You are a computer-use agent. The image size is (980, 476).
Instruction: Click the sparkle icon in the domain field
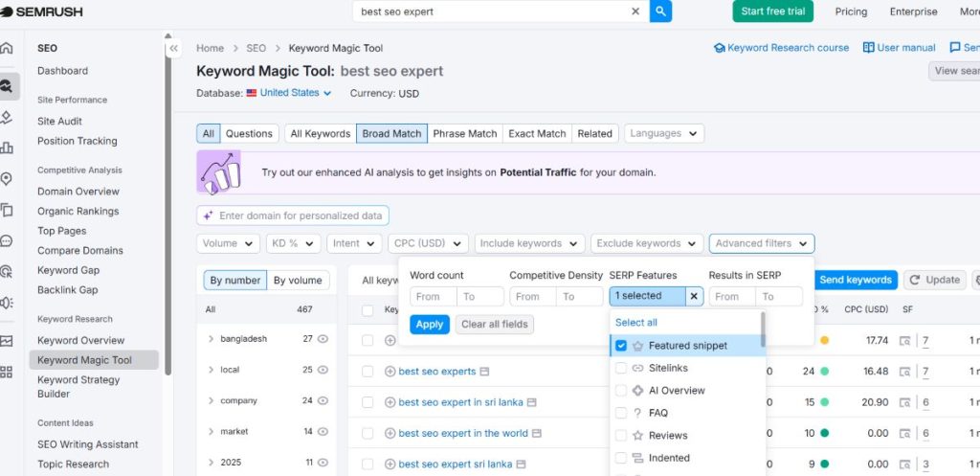pyautogui.click(x=208, y=215)
